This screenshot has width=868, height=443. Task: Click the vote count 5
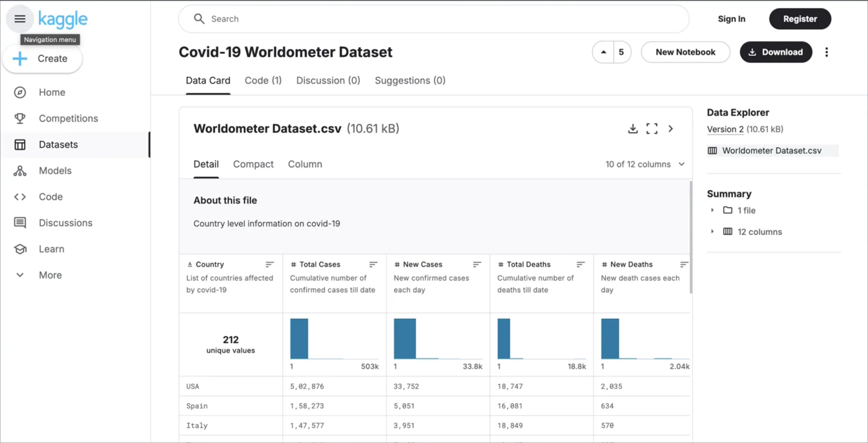[x=621, y=52]
